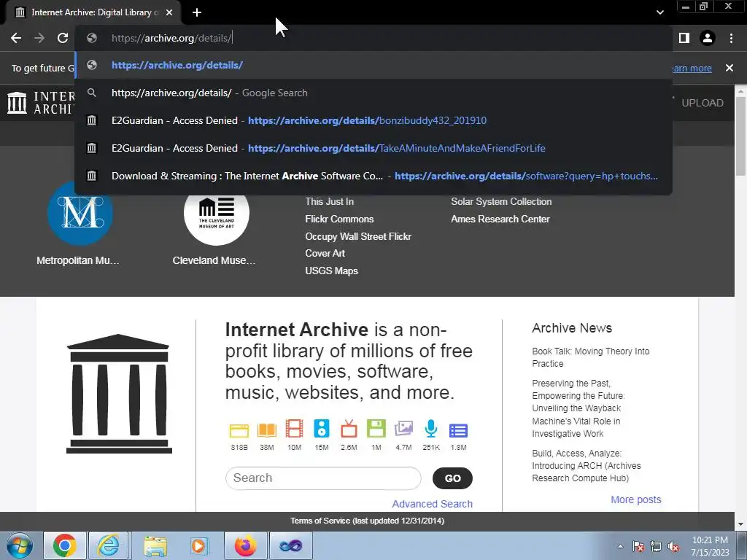Click the large Internet Archive building logo

pos(119,394)
